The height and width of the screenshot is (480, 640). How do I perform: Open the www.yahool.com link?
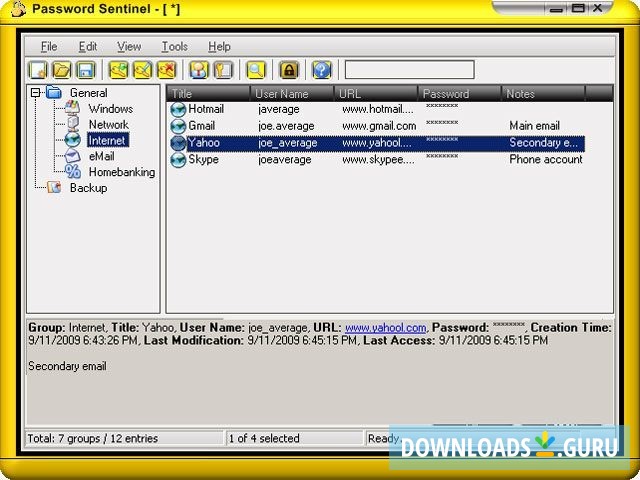(386, 328)
